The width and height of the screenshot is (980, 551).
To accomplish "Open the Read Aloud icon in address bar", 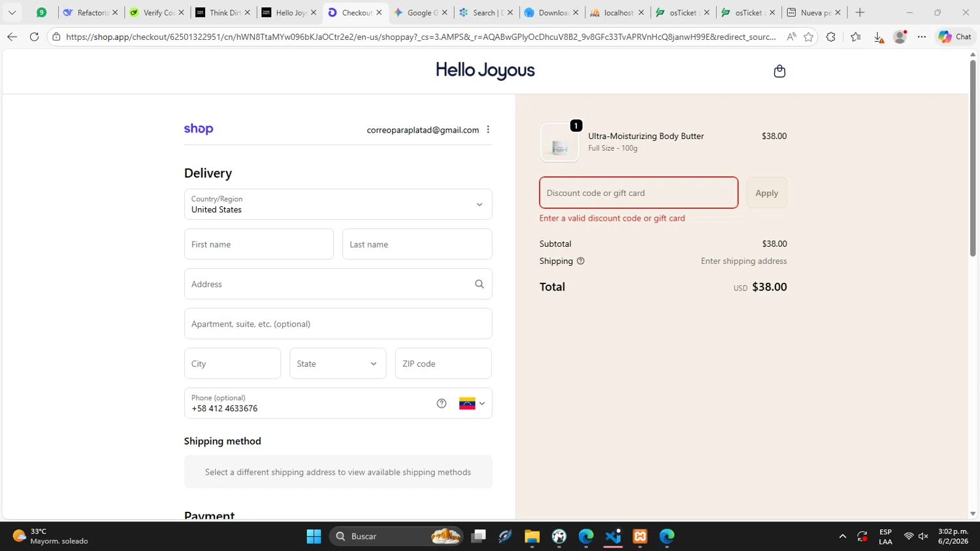I will pyautogui.click(x=791, y=37).
